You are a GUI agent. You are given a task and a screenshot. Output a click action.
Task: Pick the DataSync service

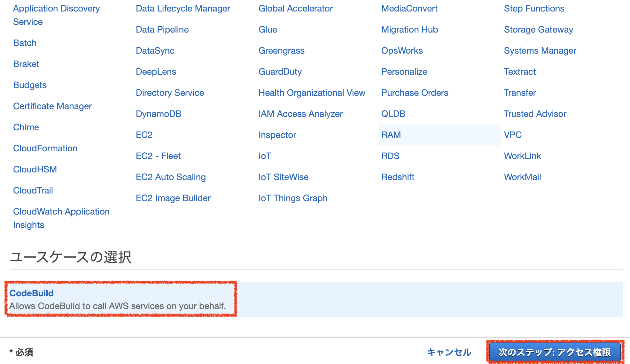pos(155,50)
